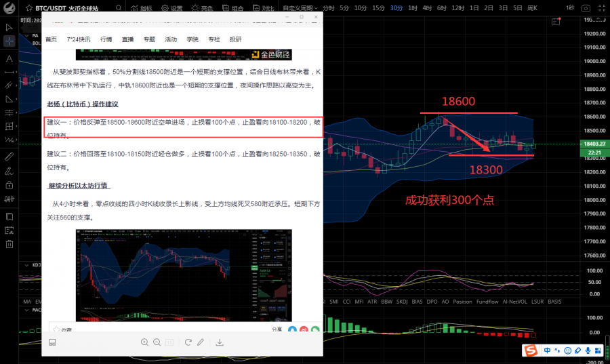Open 指标 indicators panel
The image size is (610, 364).
click(x=141, y=7)
